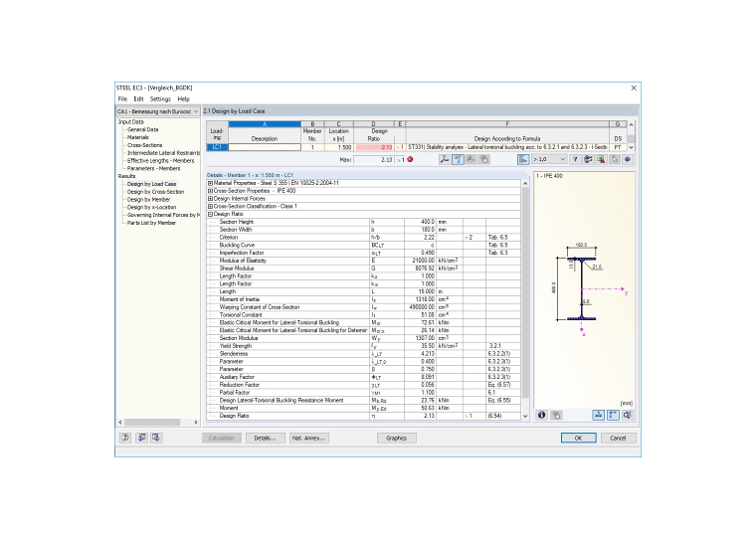
Task: Toggle cross-section dimensions display icon
Action: (x=599, y=415)
